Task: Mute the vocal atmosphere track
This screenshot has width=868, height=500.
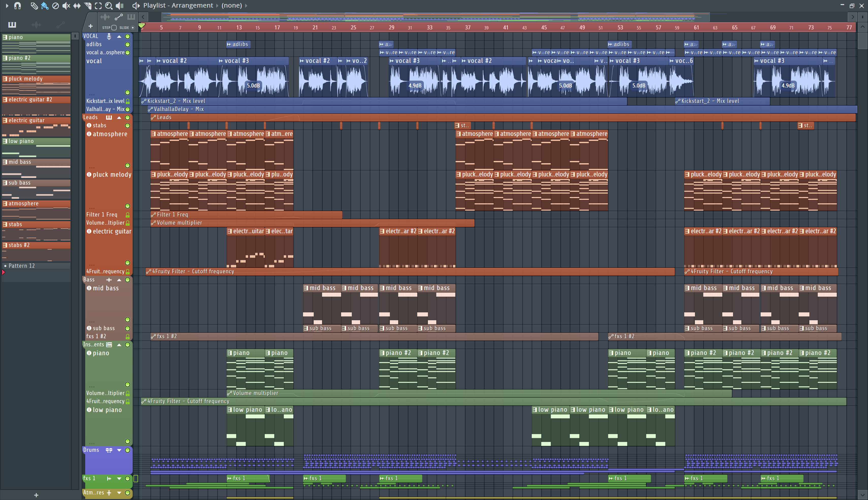Action: 128,52
